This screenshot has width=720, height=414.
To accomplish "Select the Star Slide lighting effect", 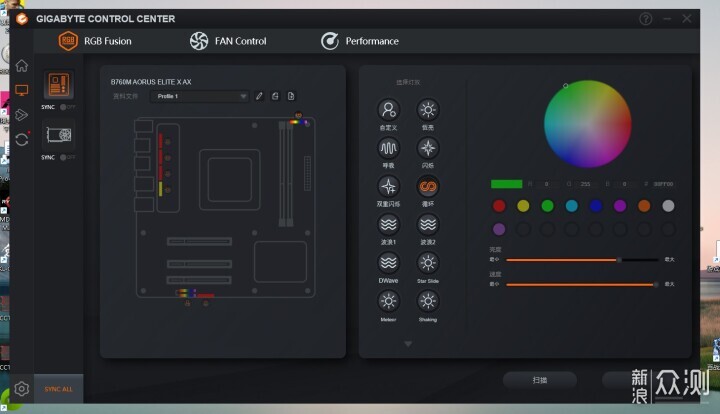I will coord(428,263).
